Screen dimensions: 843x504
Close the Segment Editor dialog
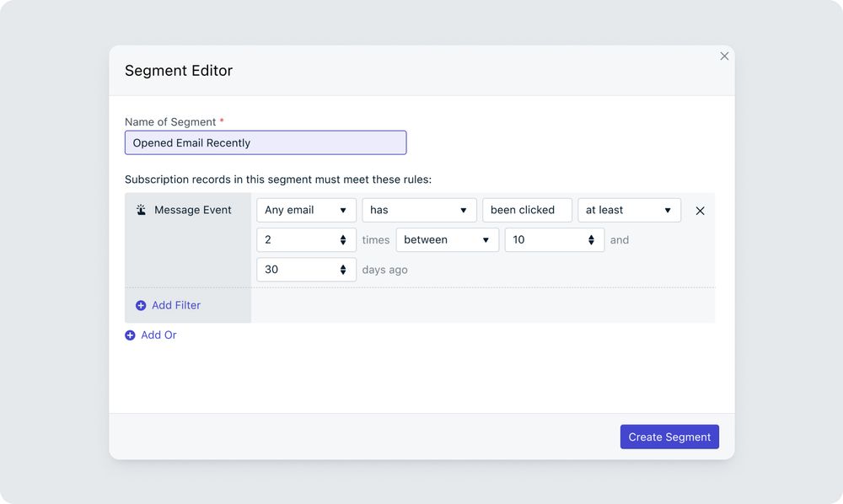coord(724,56)
